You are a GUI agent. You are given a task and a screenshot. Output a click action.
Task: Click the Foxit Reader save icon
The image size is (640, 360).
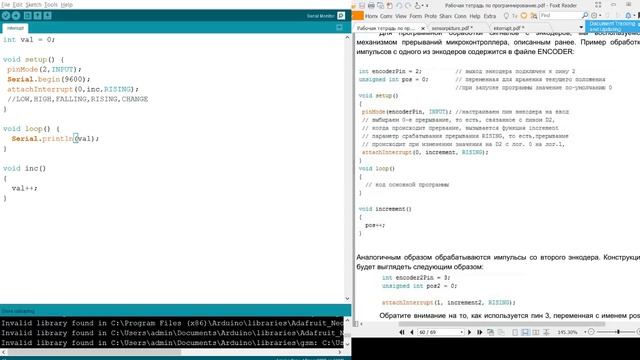pos(362,6)
